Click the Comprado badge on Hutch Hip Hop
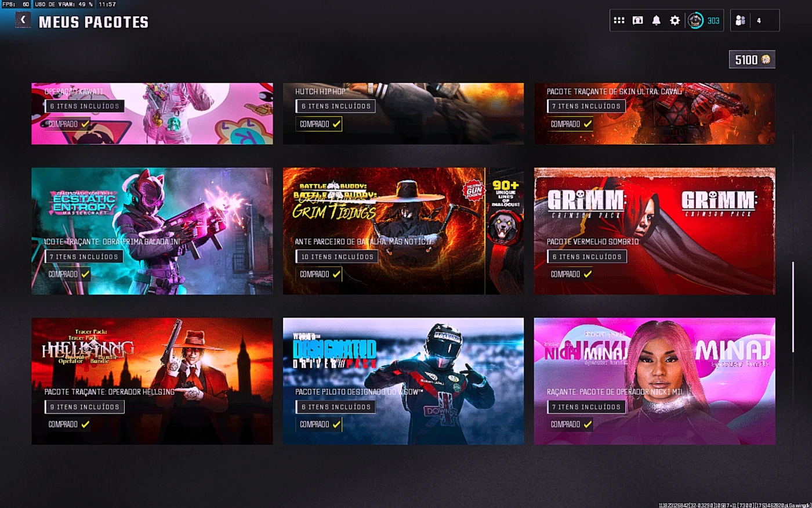This screenshot has width=812, height=508. coord(319,124)
